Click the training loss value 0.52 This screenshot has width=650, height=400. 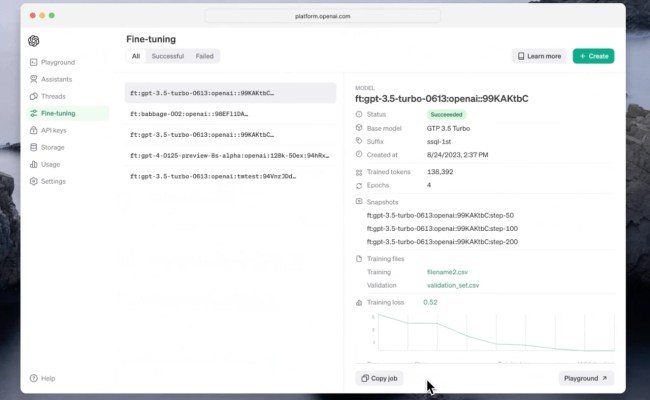(x=430, y=302)
